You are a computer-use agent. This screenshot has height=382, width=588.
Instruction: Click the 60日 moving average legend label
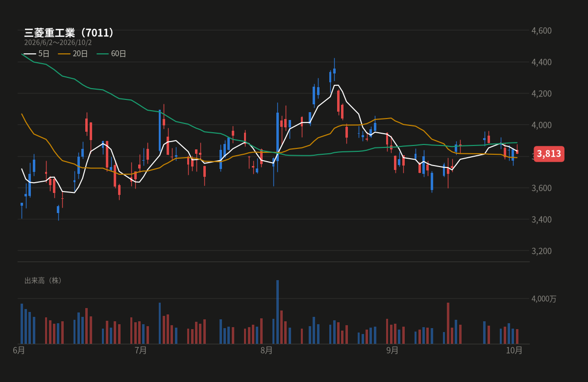[119, 54]
